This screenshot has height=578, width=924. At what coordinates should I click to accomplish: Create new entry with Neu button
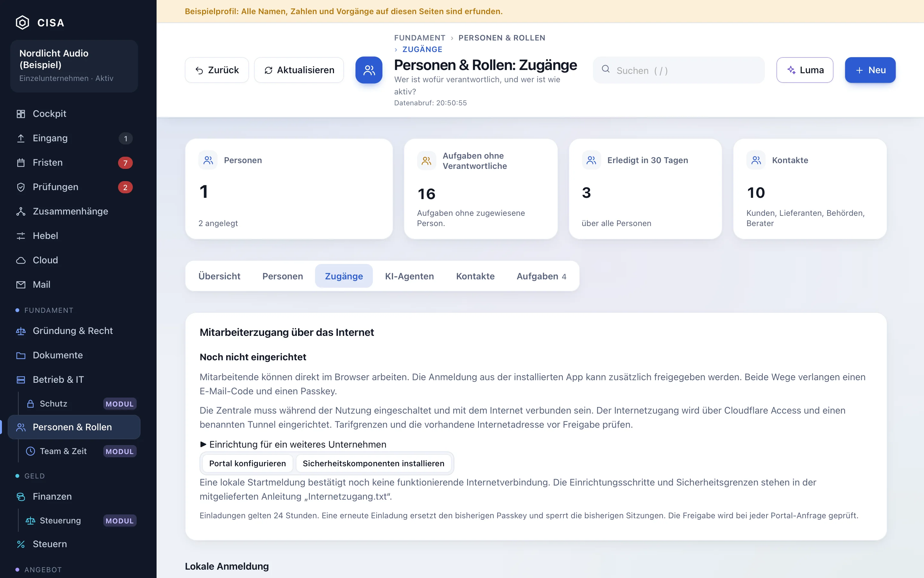pos(870,70)
